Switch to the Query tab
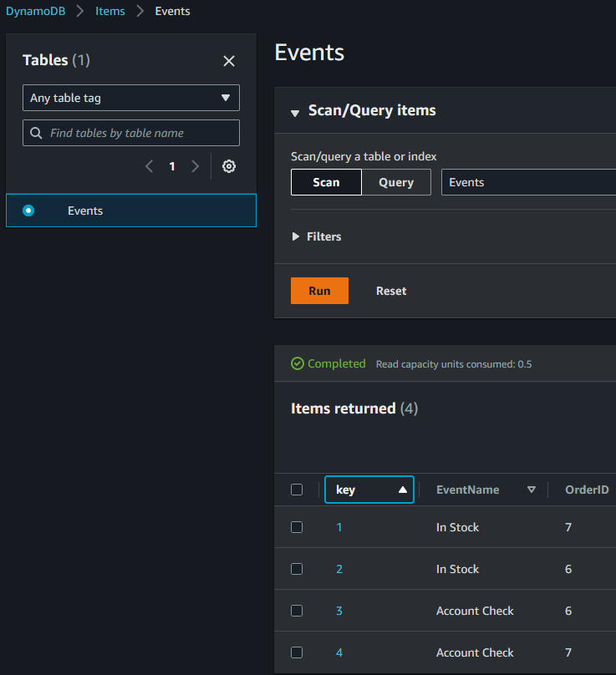This screenshot has width=616, height=675. pyautogui.click(x=395, y=182)
